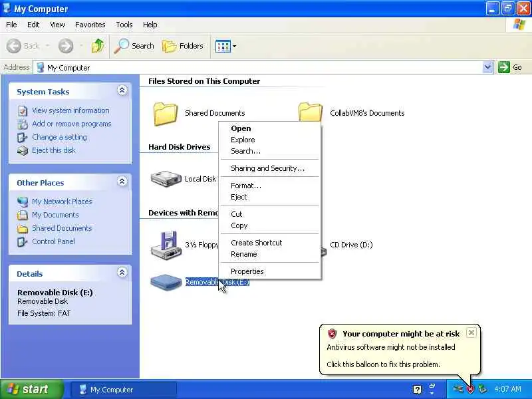The width and height of the screenshot is (532, 399).
Task: Expand the Address bar dropdown arrow
Action: pyautogui.click(x=487, y=67)
